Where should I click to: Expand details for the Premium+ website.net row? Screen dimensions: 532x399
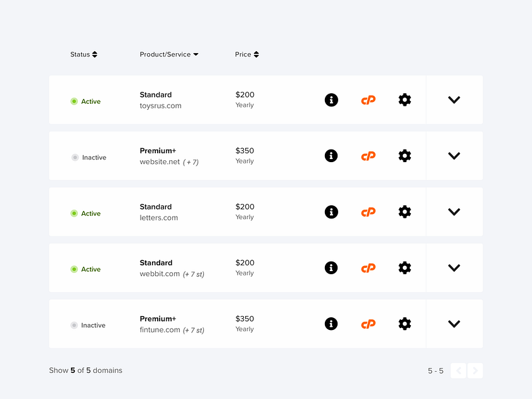point(454,156)
